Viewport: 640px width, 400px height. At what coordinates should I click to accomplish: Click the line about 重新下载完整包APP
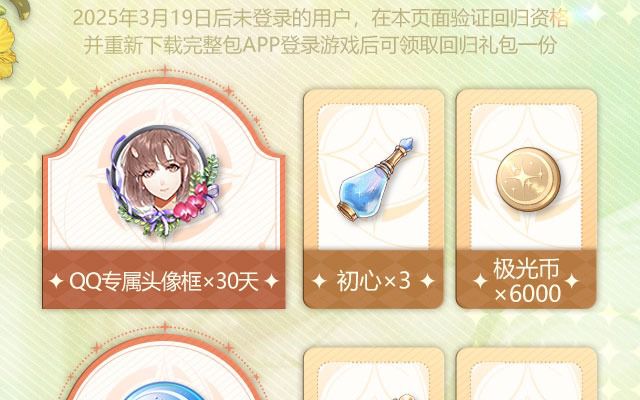click(x=320, y=45)
